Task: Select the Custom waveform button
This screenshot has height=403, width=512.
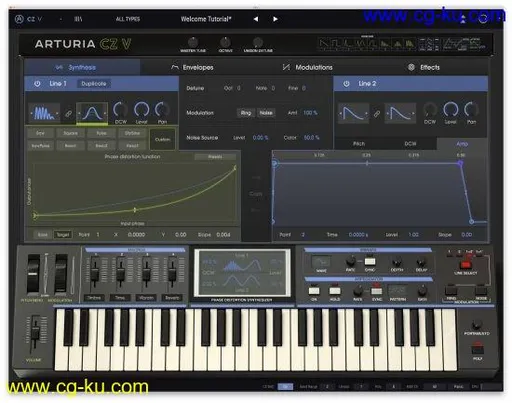Action: tap(163, 139)
